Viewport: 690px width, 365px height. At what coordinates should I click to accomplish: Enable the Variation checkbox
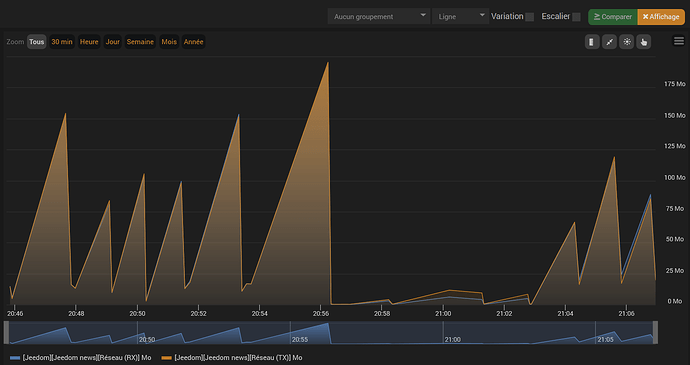click(530, 17)
